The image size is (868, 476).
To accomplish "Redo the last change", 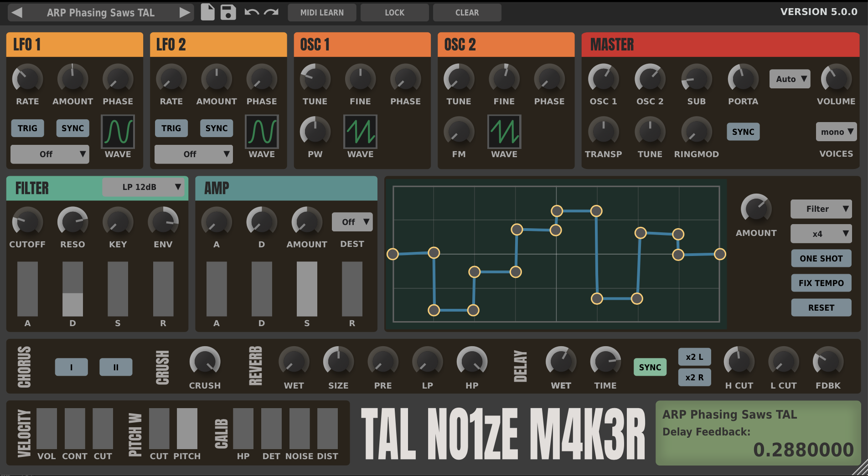I will 271,12.
